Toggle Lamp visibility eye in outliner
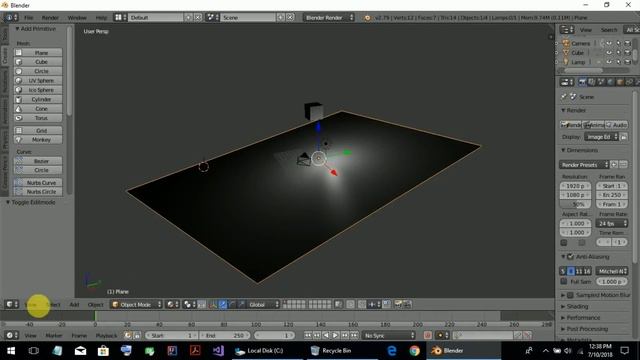Viewport: 640px width, 360px height. (609, 62)
